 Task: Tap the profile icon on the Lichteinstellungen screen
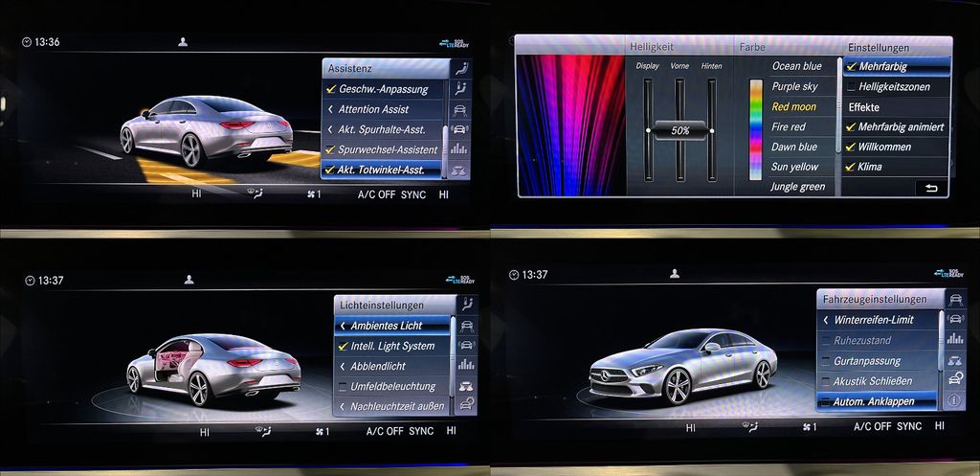click(189, 279)
